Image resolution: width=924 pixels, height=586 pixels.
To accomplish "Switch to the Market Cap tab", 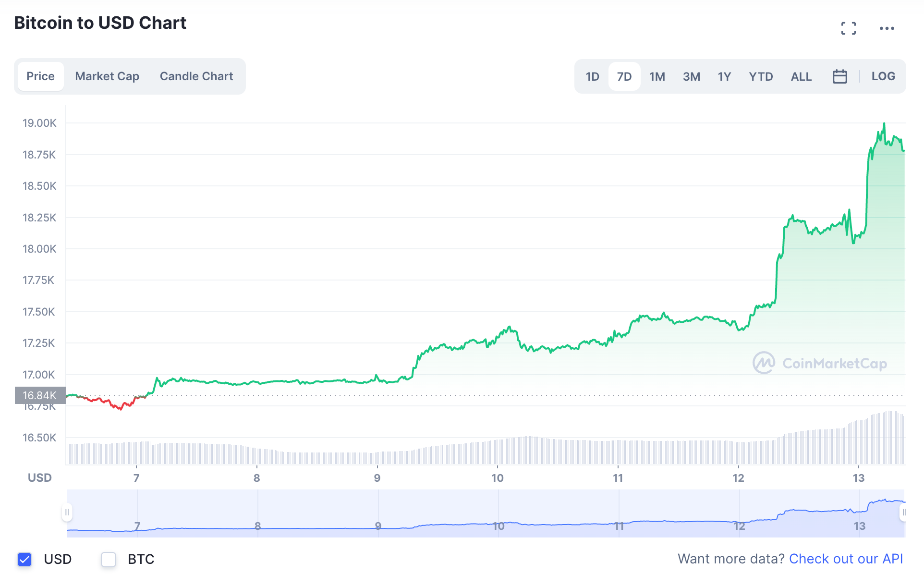I will click(x=107, y=76).
